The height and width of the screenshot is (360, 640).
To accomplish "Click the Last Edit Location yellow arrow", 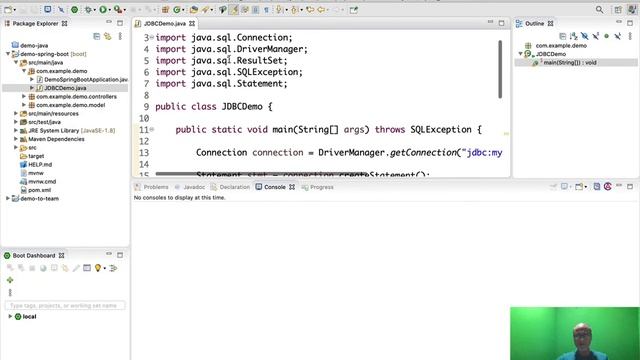I will tap(310, 9).
